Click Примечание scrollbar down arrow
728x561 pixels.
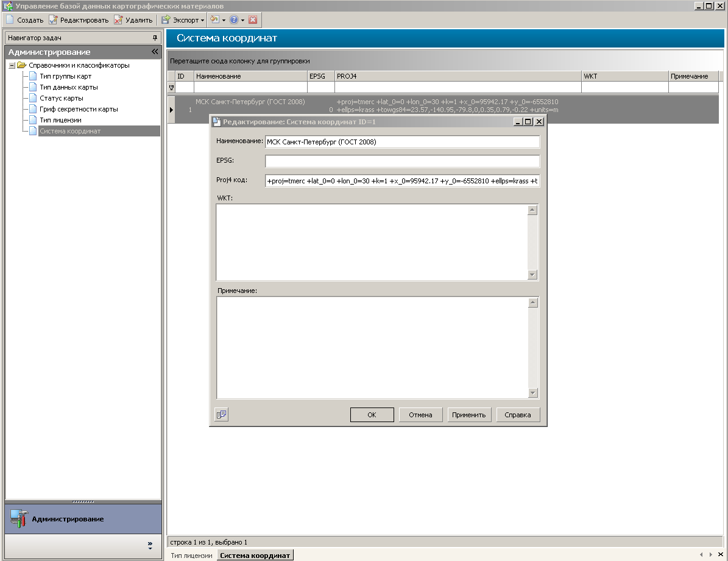532,393
